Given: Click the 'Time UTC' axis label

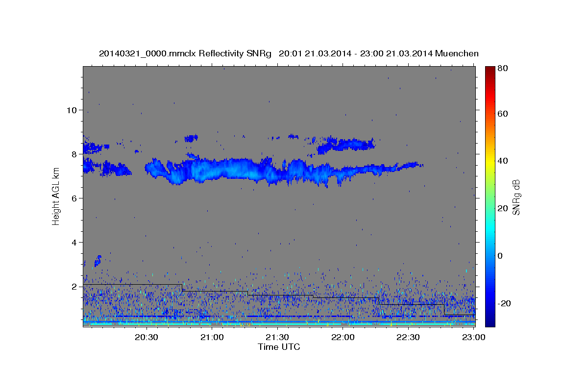Looking at the screenshot, I should [279, 347].
